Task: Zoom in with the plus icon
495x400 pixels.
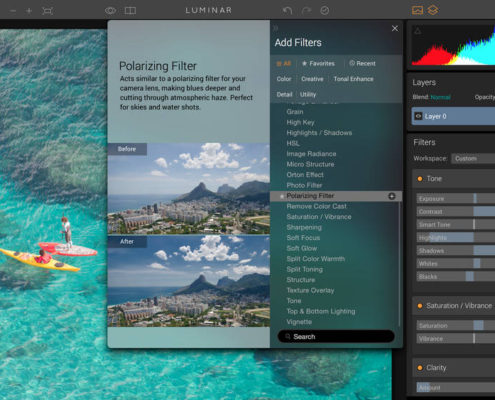Action: click(x=29, y=11)
